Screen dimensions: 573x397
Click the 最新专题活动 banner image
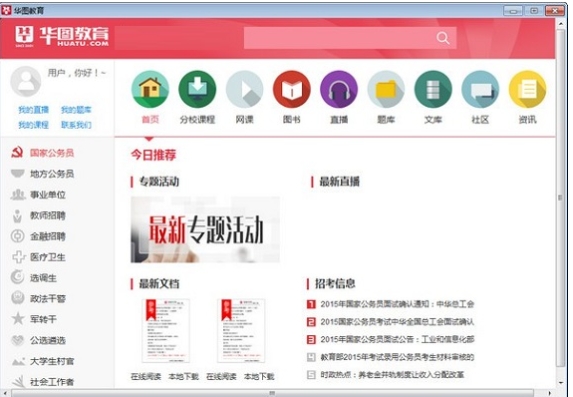point(205,230)
